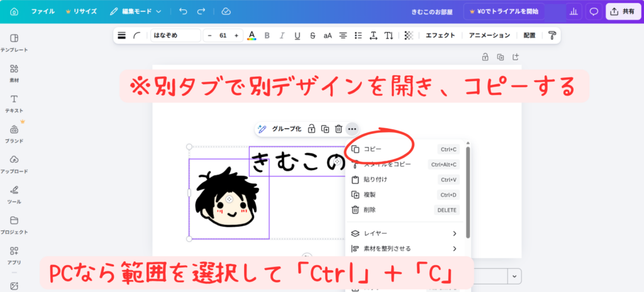Check cloud save status icon
Viewport: 644px width, 292px height.
pyautogui.click(x=226, y=11)
